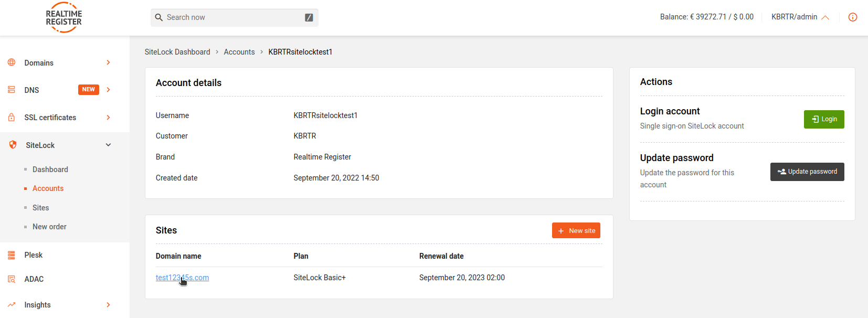Click the Created date September 20, 2022 14:50
The image size is (868, 318).
[336, 178]
